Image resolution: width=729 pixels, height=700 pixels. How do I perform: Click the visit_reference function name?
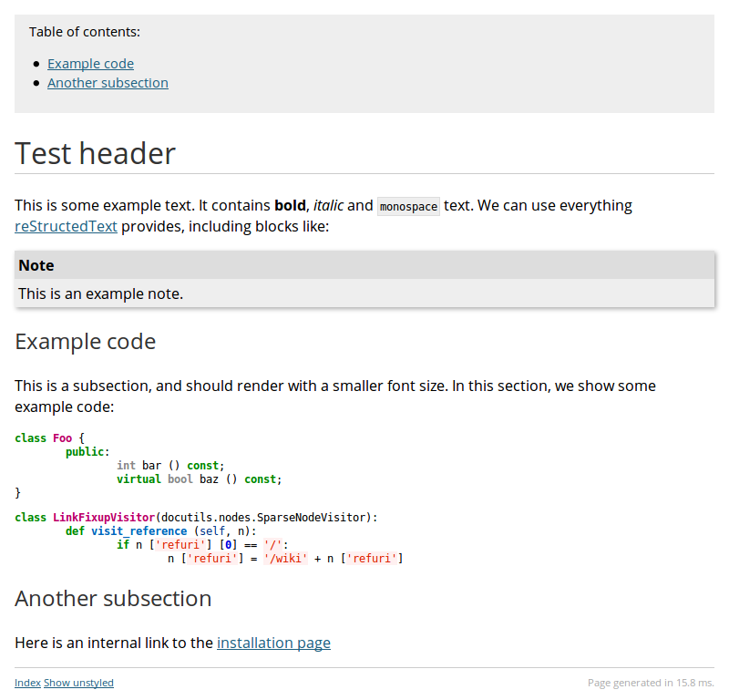point(139,531)
